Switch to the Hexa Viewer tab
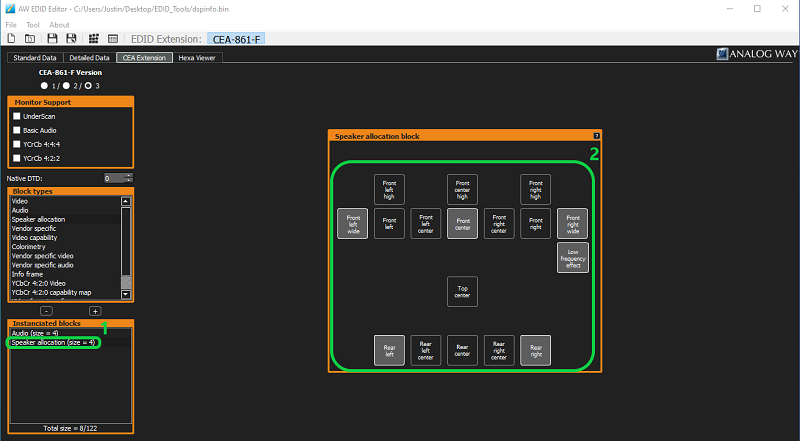800x441 pixels. click(196, 58)
